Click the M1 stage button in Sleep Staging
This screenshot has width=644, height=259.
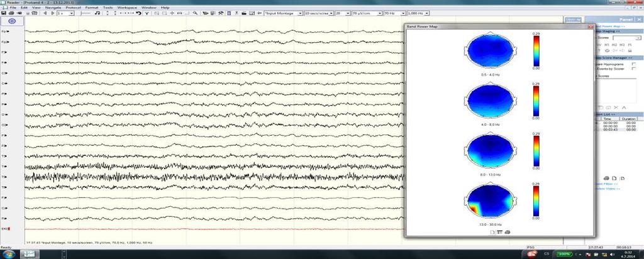tap(607, 45)
